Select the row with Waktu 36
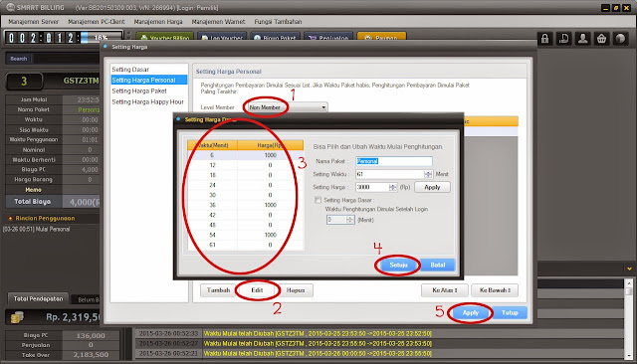 coord(245,205)
